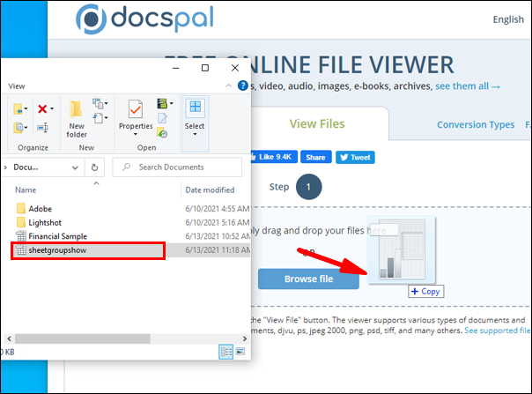The height and width of the screenshot is (394, 532).
Task: Click the Open icon in the Open group
Action: [162, 103]
